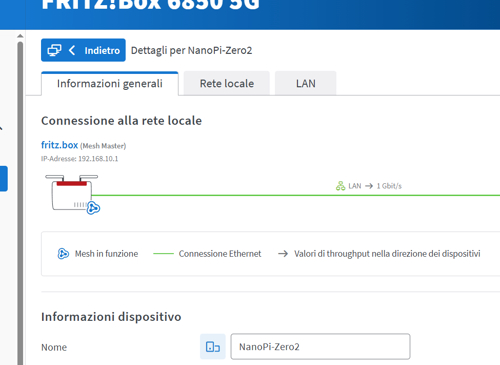Go back with the Indietro button
This screenshot has height=365, width=500.
tap(83, 50)
